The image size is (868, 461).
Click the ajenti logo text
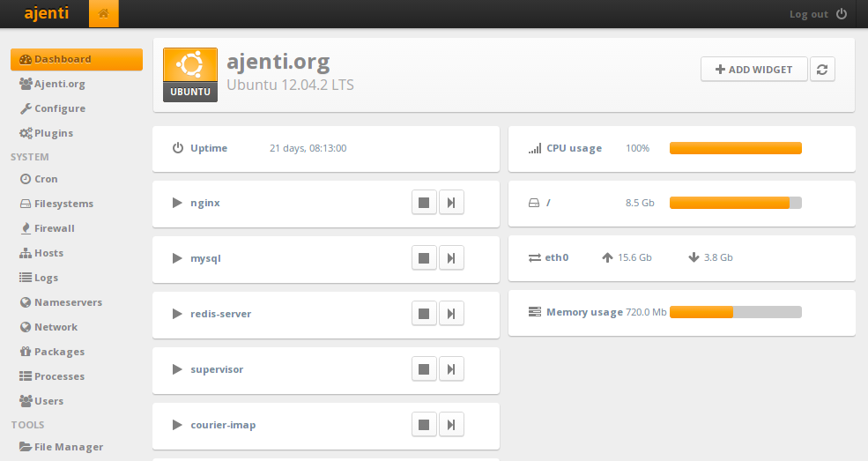(47, 12)
